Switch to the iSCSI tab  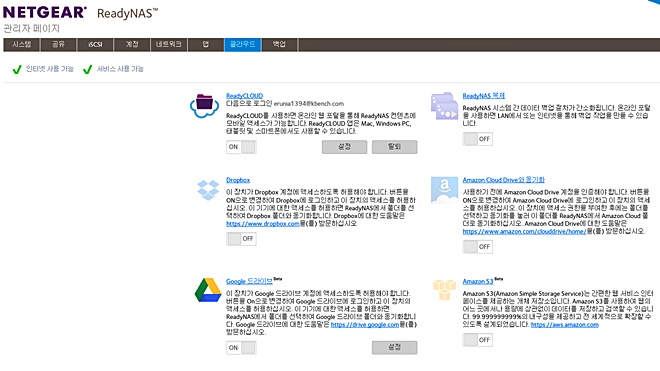point(95,45)
